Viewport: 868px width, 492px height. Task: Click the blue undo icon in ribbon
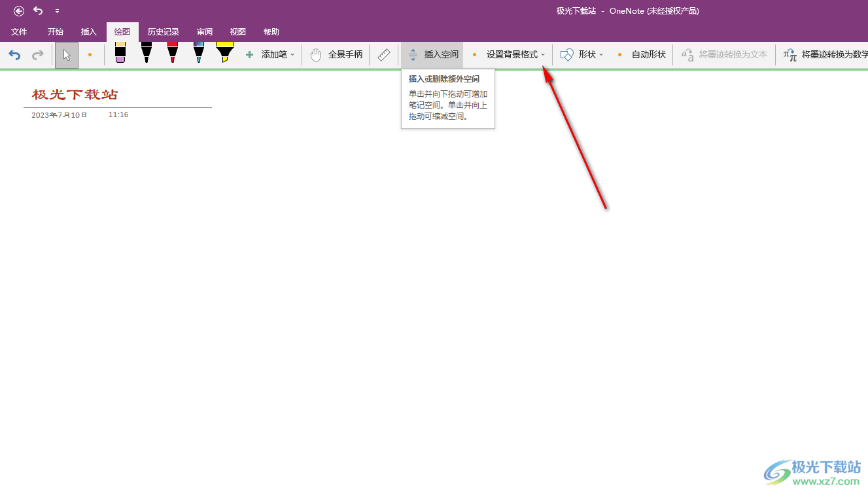14,55
